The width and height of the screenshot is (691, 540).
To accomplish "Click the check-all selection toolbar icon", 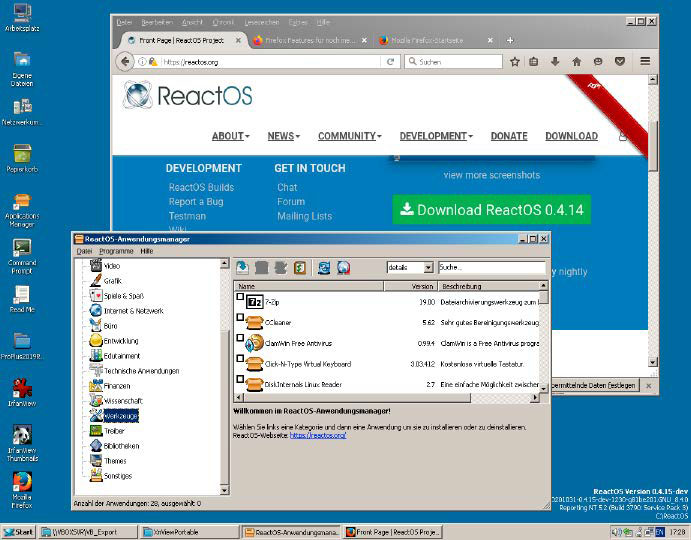I will [300, 268].
